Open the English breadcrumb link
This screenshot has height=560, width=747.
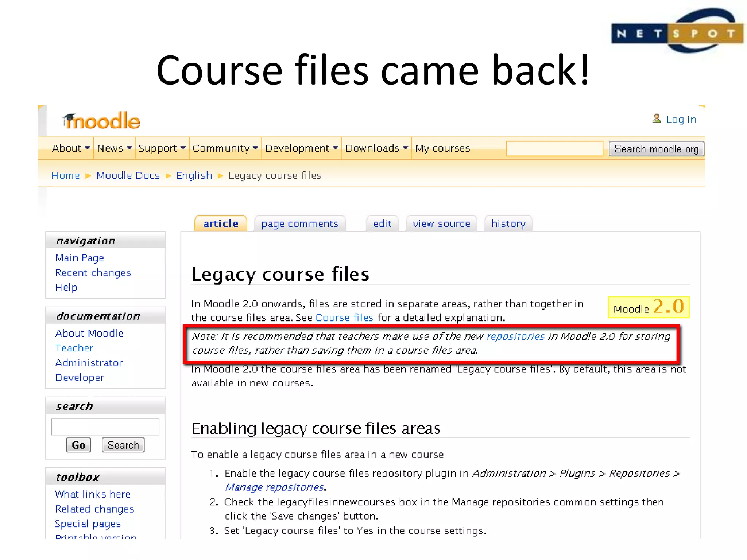coord(194,175)
